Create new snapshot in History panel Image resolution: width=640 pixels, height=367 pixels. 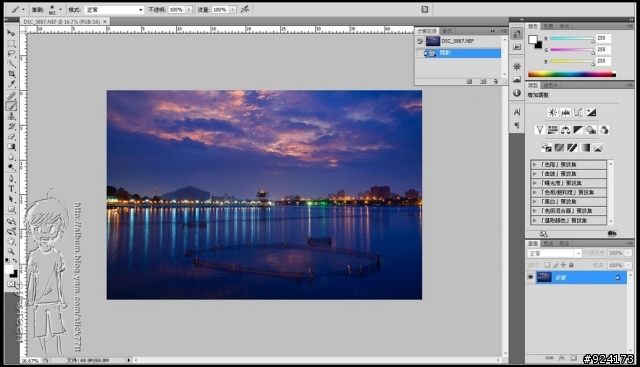483,82
